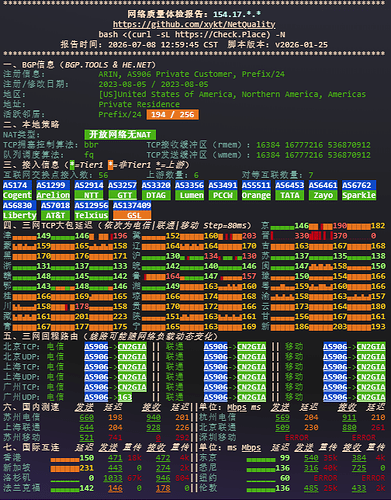Click the United States of America region line
Screen dimensions: 391x500
232,94
